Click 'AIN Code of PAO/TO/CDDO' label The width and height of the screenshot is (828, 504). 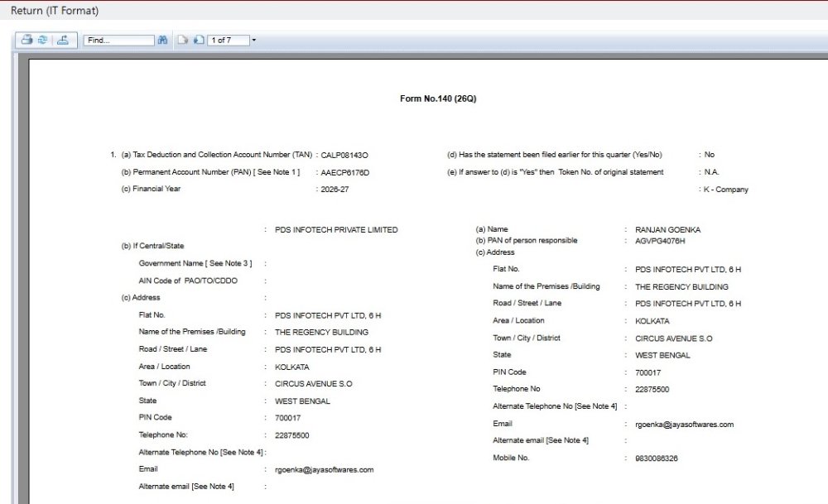click(188, 281)
